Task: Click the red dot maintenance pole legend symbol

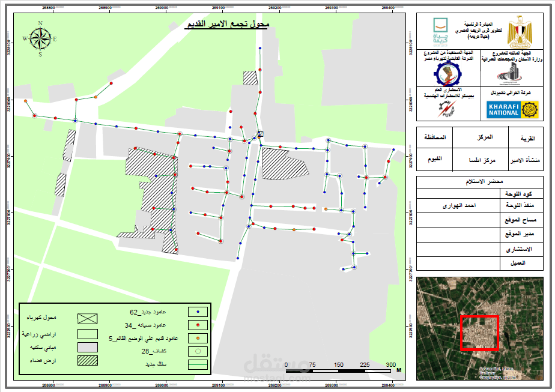Action: pos(198,325)
